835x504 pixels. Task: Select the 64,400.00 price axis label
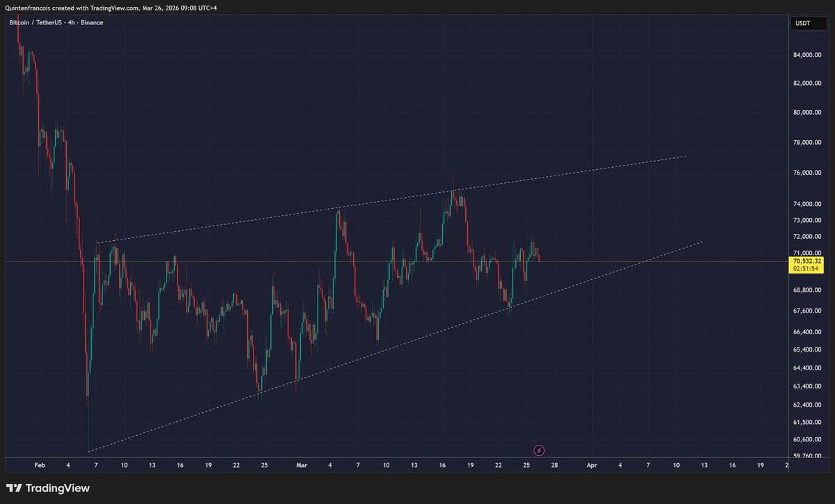(x=806, y=368)
